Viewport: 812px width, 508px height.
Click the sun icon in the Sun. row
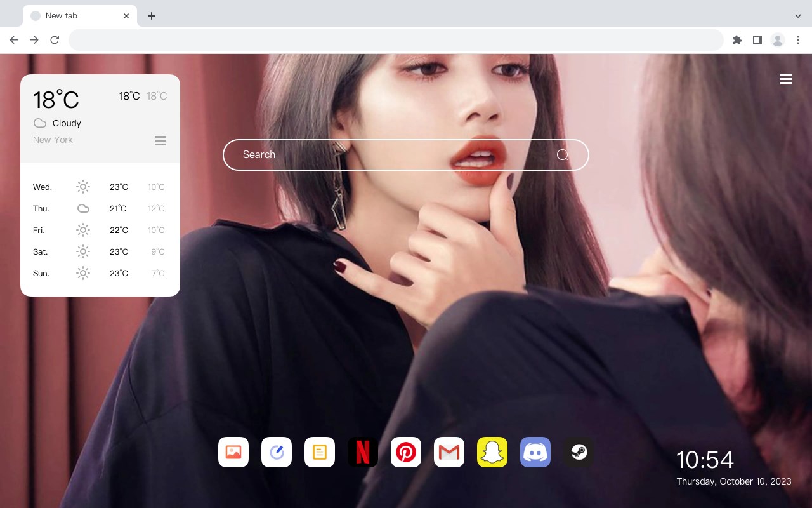83,273
